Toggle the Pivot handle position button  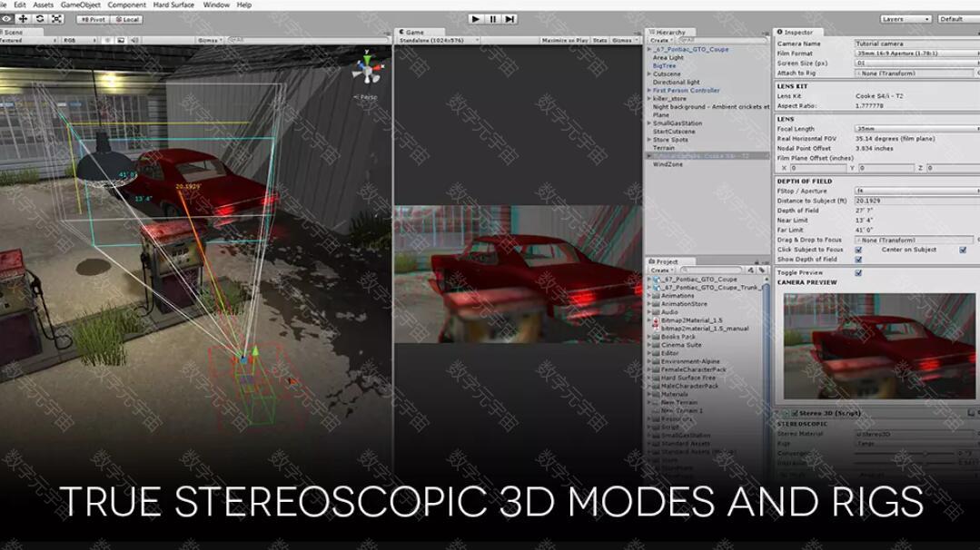tap(92, 19)
